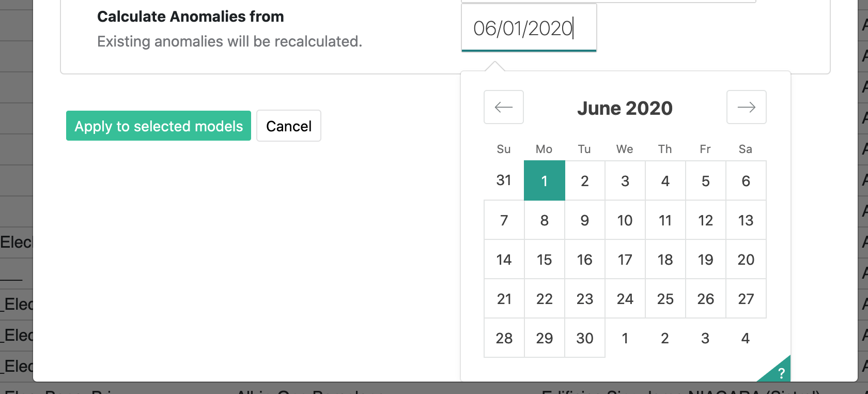This screenshot has height=394, width=868.
Task: Go to previous month with left arrow
Action: (504, 107)
